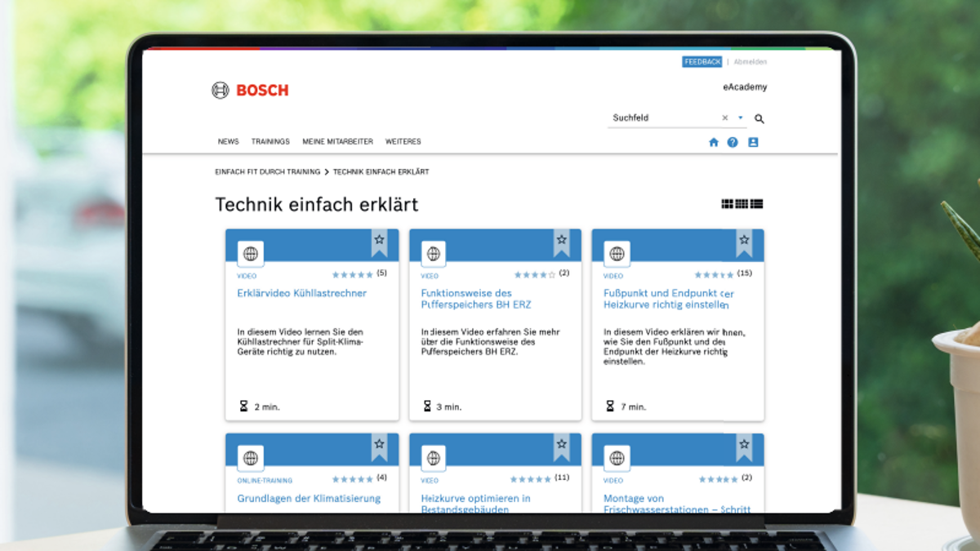Click globe icon on Grundlagen der Klimatisierung card
Image resolution: width=980 pixels, height=551 pixels.
pyautogui.click(x=251, y=458)
